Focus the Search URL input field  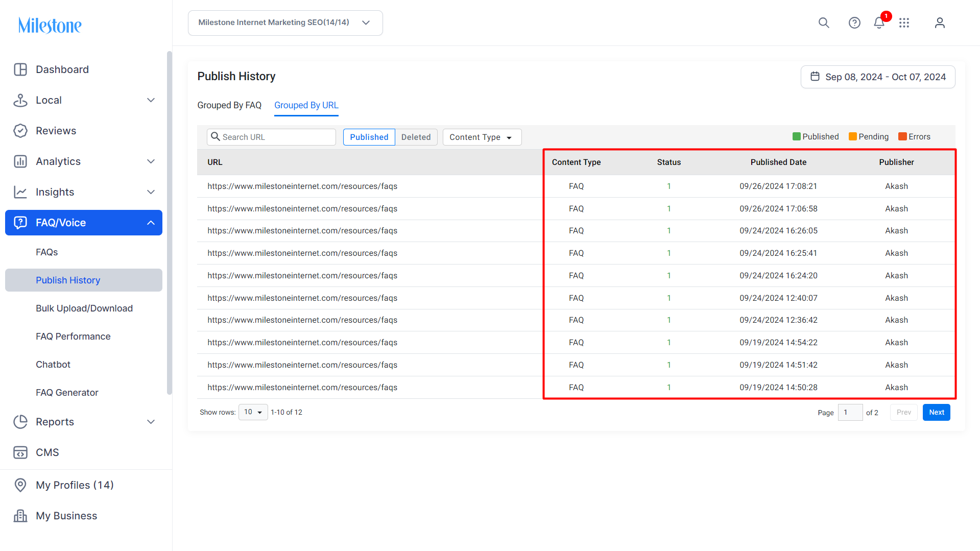pos(271,137)
